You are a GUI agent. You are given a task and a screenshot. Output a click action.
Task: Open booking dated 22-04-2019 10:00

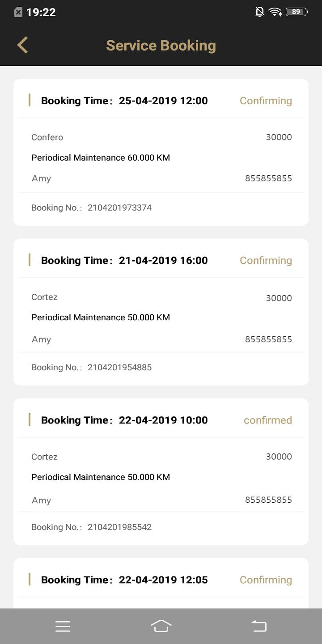pos(161,472)
